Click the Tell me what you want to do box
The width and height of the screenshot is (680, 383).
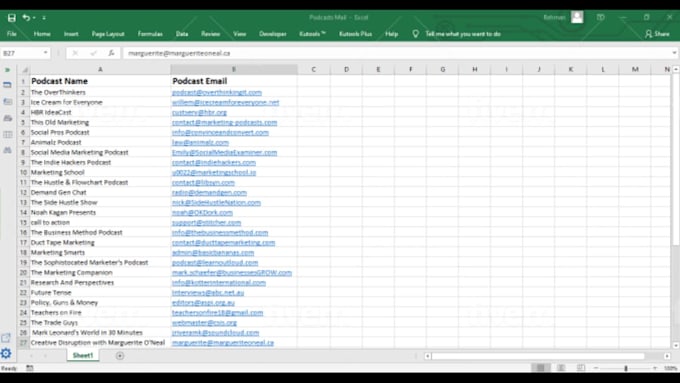coord(463,34)
